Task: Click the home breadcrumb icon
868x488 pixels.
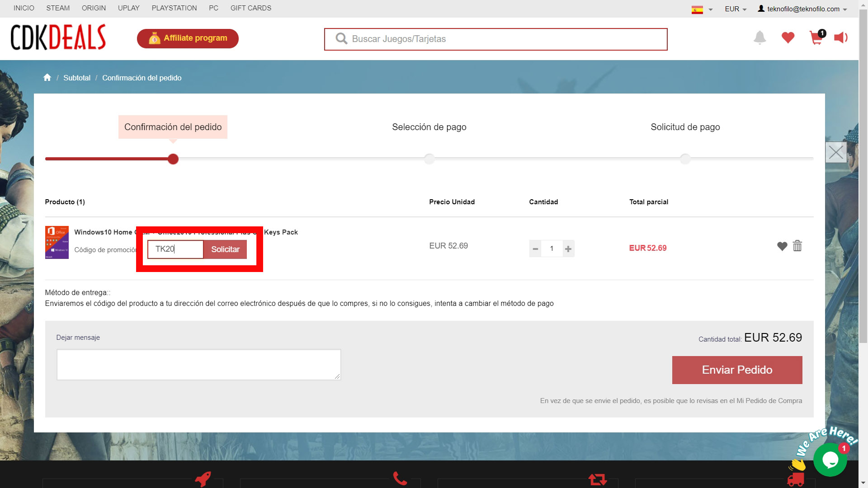Action: [x=47, y=78]
